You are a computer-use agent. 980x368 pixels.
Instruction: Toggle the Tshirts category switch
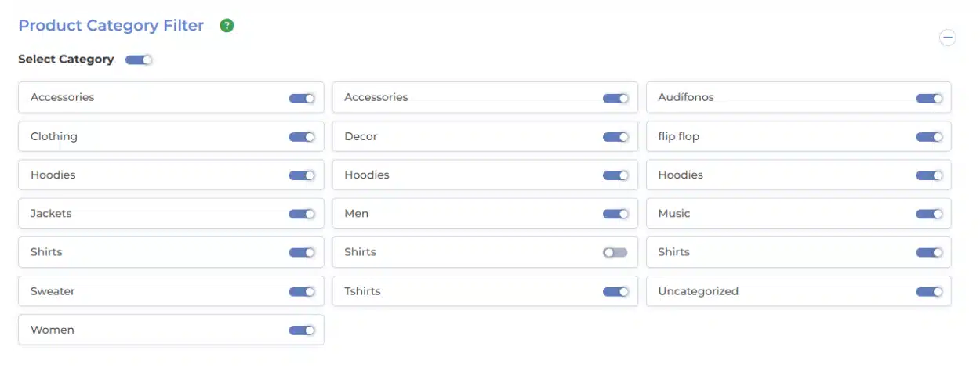click(x=615, y=291)
